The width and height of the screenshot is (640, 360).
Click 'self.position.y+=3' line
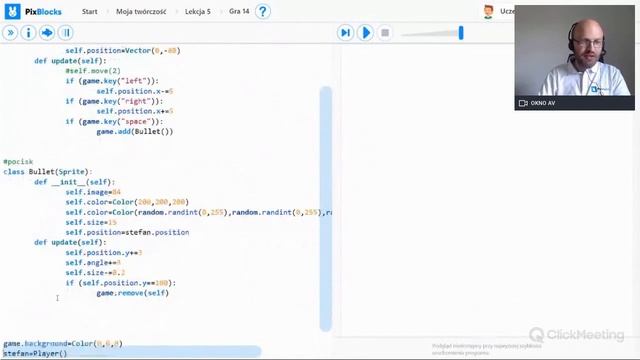(x=104, y=253)
